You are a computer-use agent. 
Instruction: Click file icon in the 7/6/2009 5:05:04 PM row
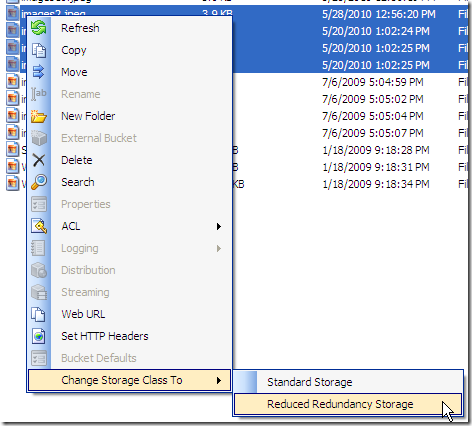[12, 115]
